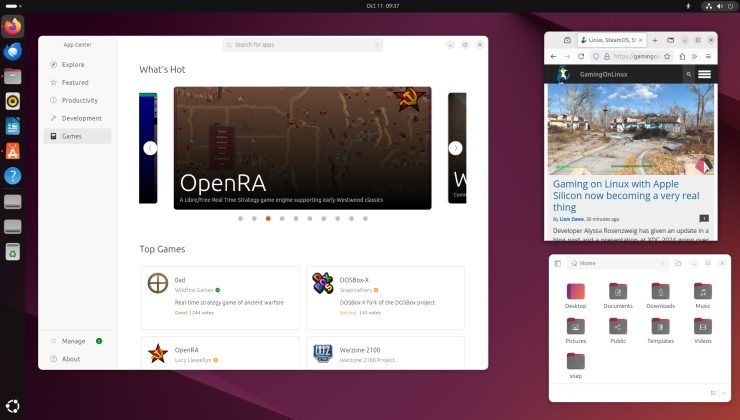
Task: Select the active third carousel dot
Action: tap(268, 218)
